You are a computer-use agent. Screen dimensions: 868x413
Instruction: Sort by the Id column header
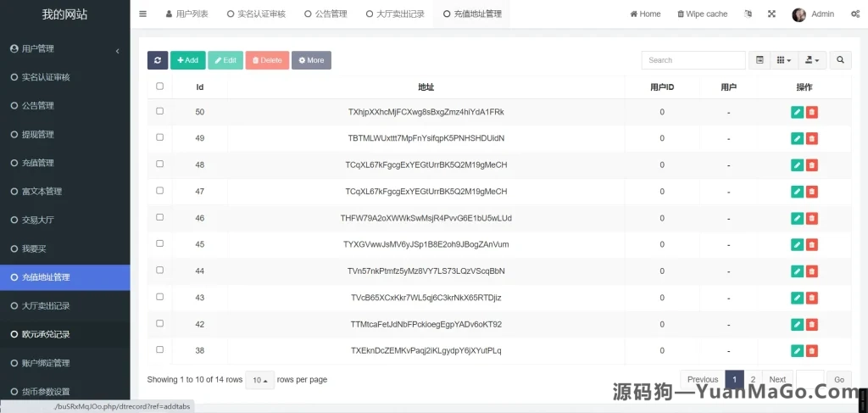(x=200, y=87)
